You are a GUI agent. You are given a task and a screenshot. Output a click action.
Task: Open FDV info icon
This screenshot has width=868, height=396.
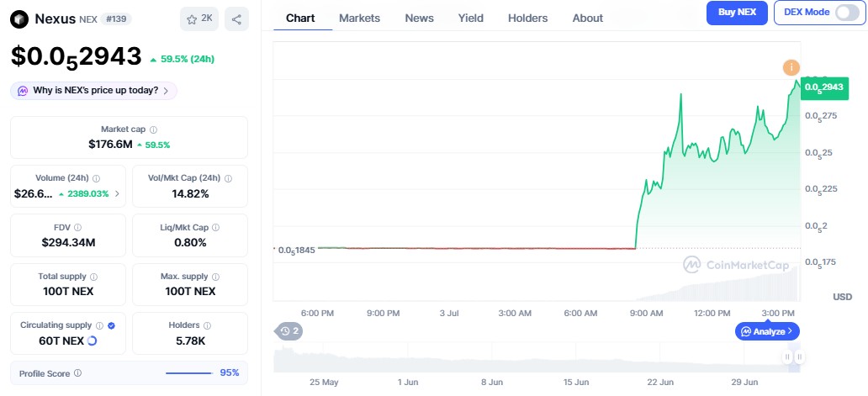tap(77, 227)
